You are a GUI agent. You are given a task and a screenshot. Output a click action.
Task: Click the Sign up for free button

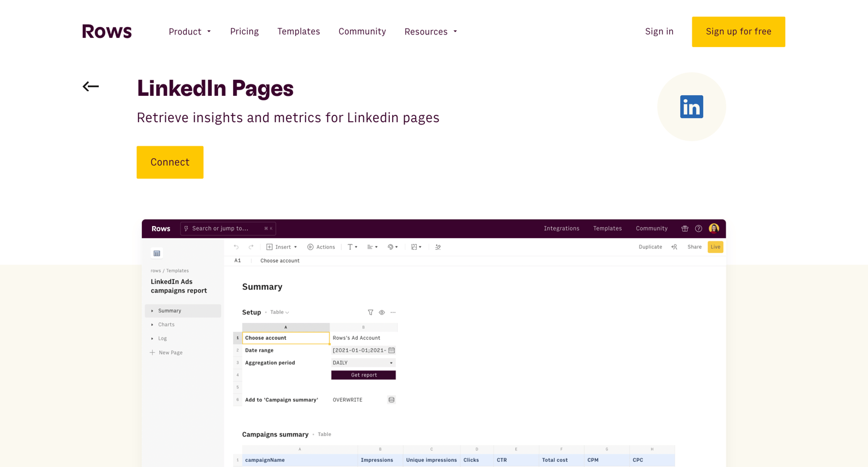[738, 32]
